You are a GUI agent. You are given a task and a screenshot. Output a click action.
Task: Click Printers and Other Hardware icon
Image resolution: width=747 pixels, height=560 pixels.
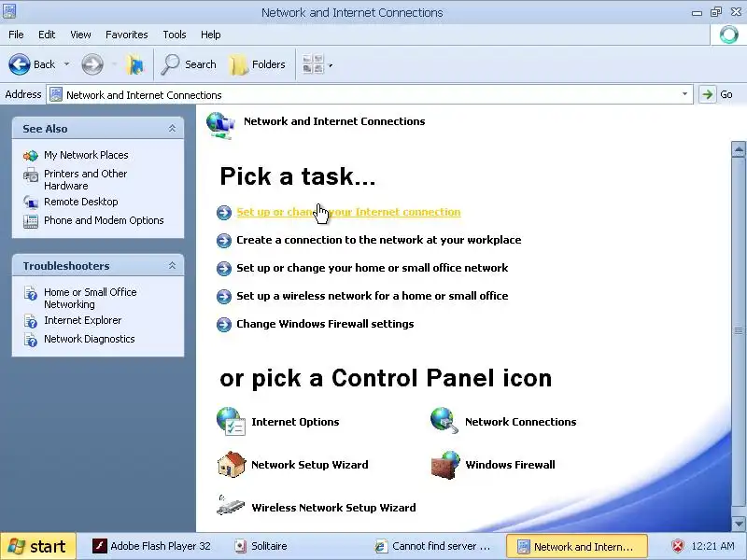pos(31,175)
